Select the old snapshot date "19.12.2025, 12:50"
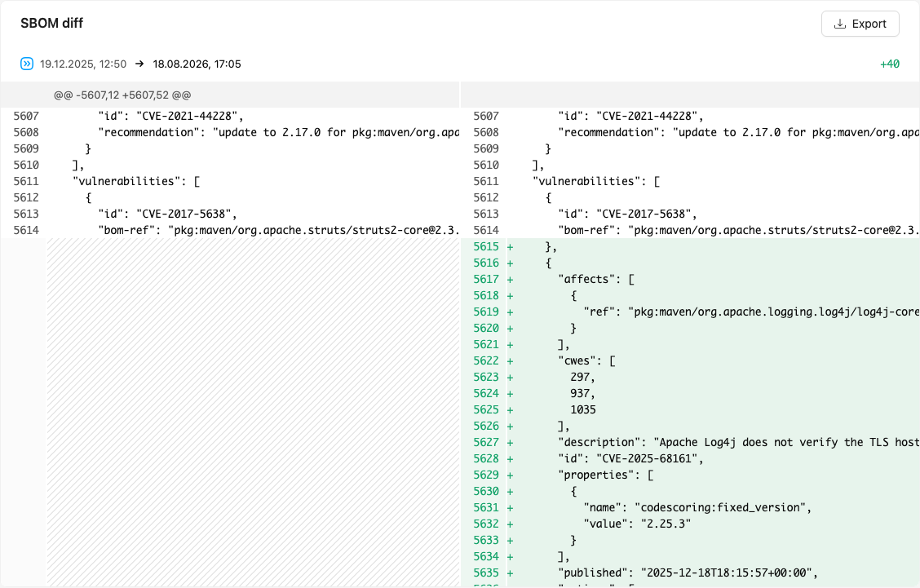This screenshot has height=588, width=920. coord(83,64)
